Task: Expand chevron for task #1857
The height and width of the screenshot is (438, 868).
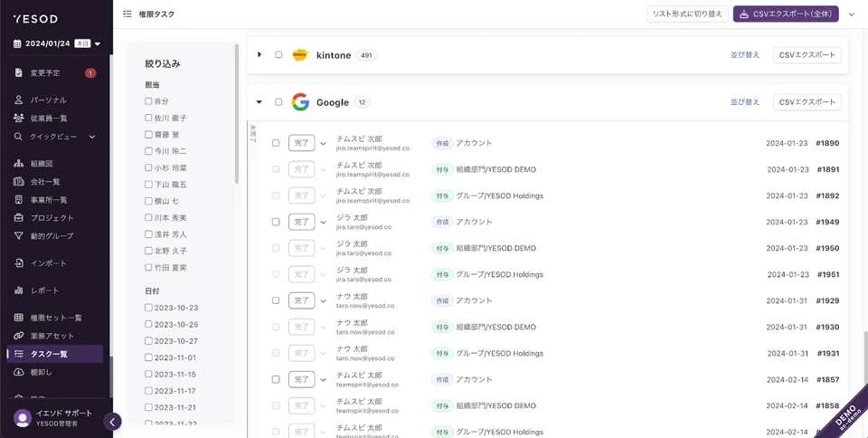Action: click(x=324, y=380)
